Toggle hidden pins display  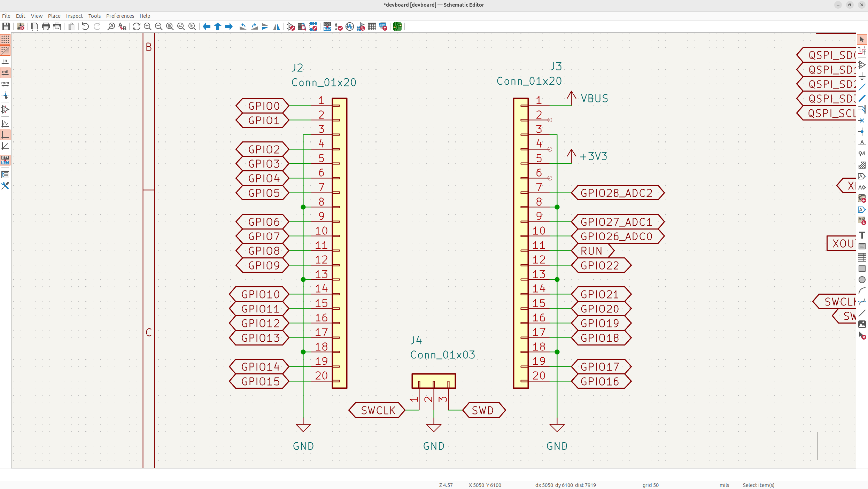pyautogui.click(x=5, y=109)
